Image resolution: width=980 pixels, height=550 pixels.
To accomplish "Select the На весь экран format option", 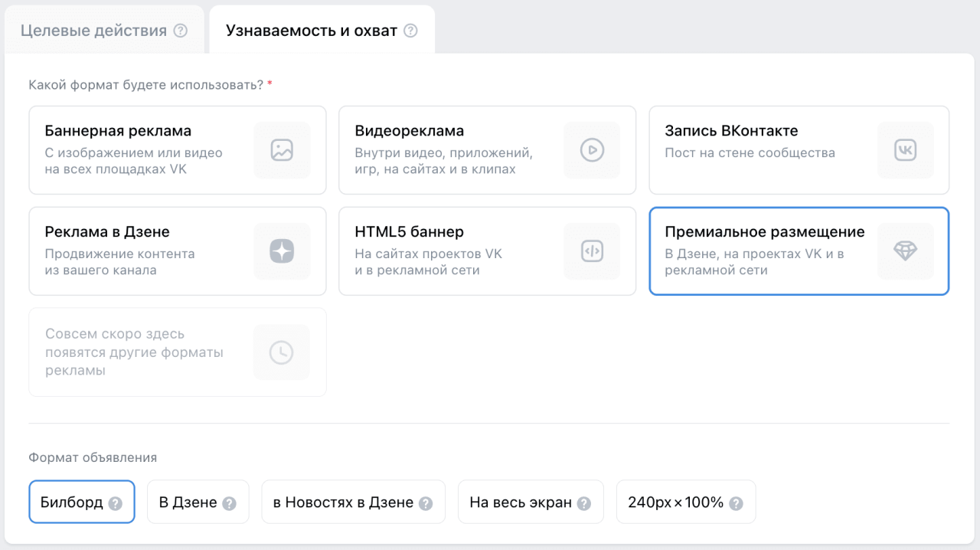I will (x=521, y=503).
